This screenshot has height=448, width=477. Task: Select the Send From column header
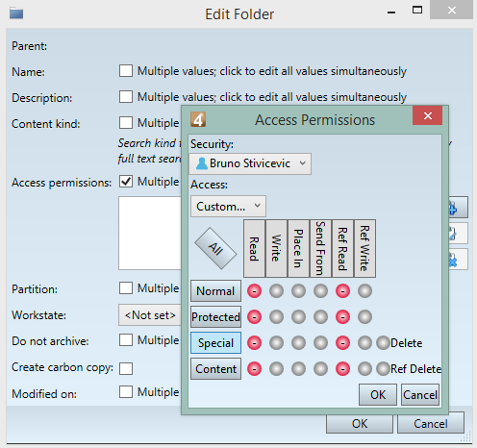click(x=320, y=248)
